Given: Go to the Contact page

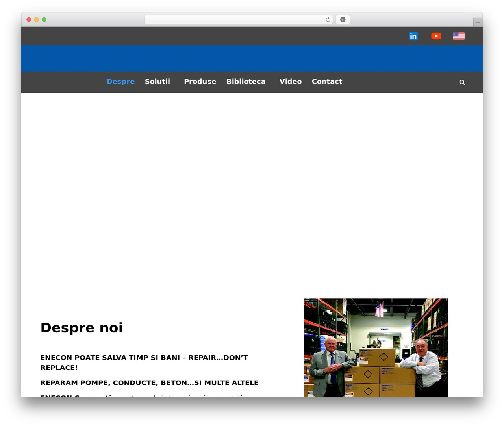Looking at the screenshot, I should (x=327, y=82).
